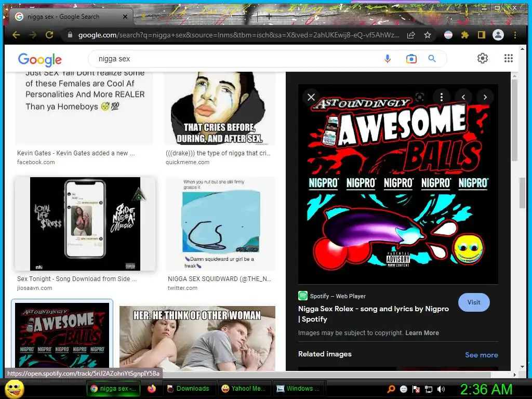Image resolution: width=532 pixels, height=399 pixels.
Task: Open a new tab with the plus button
Action: (269, 16)
